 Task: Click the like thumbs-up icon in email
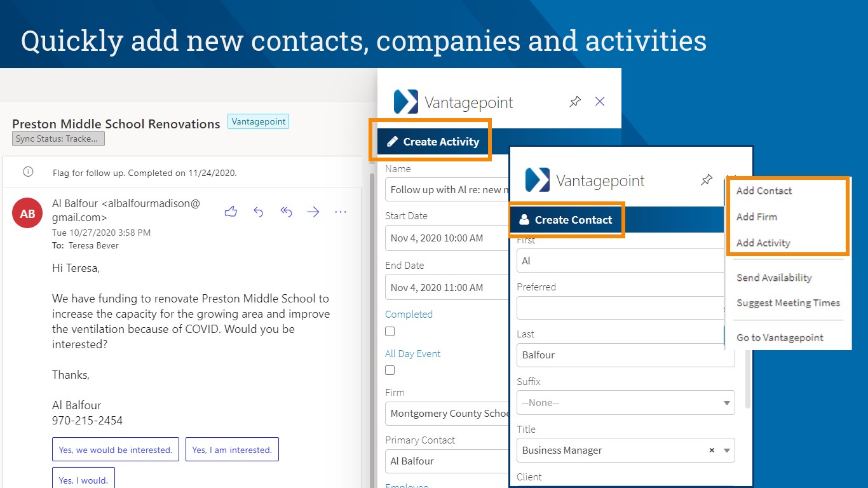(231, 212)
